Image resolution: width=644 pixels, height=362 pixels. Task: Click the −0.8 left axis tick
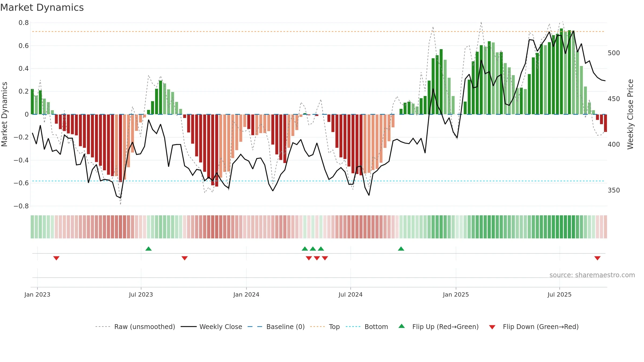[21, 206]
